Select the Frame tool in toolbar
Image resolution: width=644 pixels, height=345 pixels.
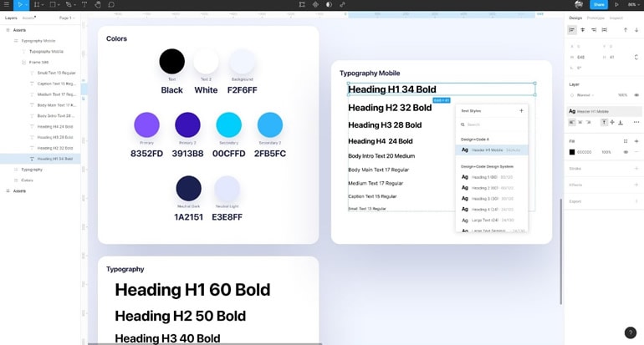tap(37, 5)
